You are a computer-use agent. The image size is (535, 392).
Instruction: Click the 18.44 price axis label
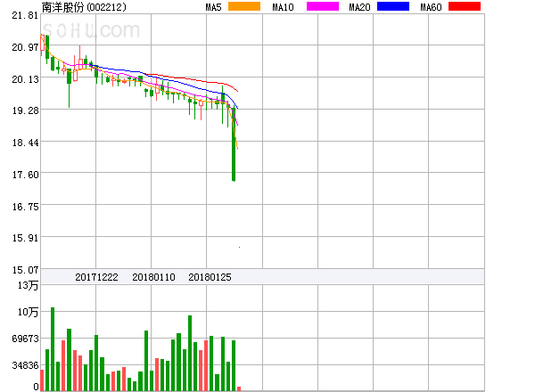tap(25, 143)
